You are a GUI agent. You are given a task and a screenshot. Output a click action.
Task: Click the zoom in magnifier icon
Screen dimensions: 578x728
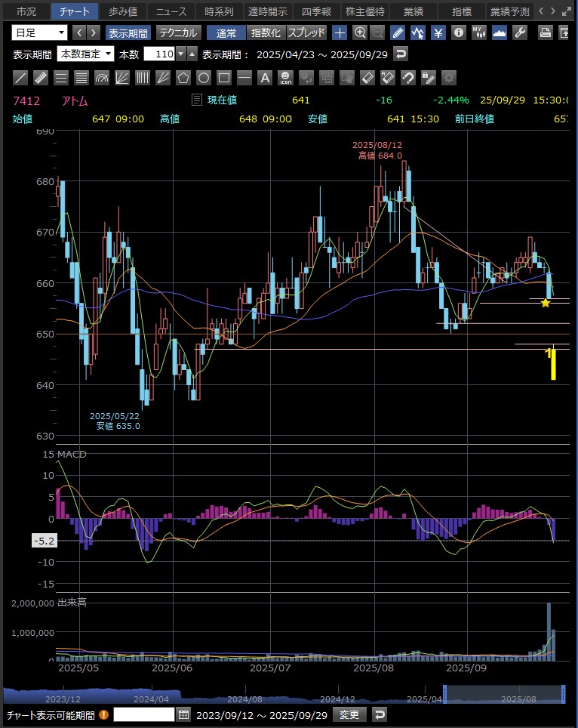360,32
